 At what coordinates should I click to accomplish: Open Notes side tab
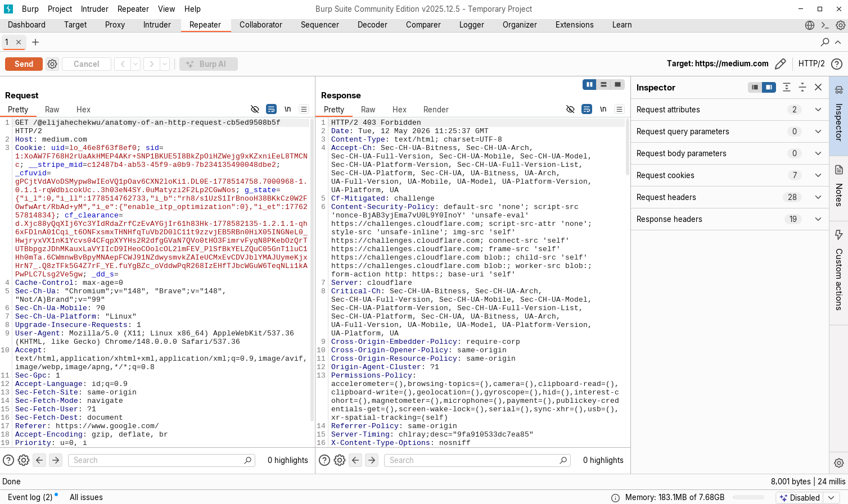[x=838, y=188]
